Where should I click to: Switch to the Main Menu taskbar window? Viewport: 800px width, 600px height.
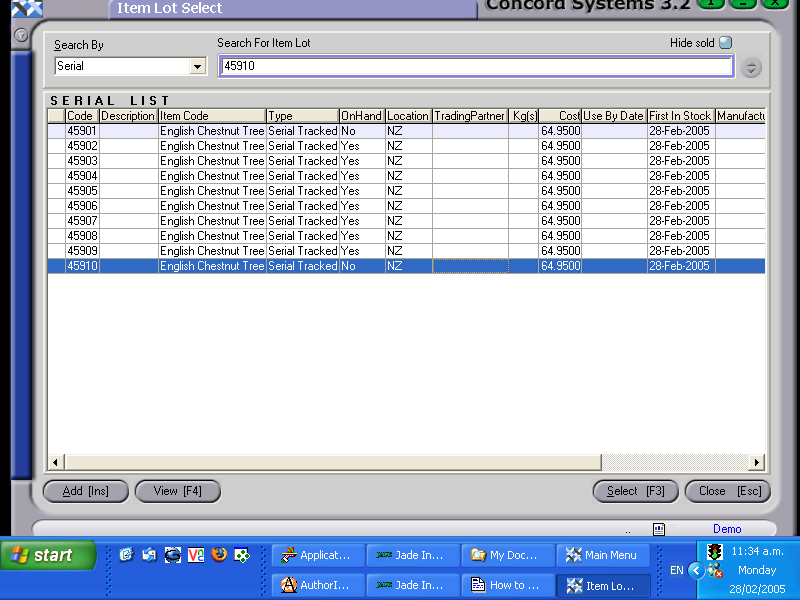click(x=602, y=555)
